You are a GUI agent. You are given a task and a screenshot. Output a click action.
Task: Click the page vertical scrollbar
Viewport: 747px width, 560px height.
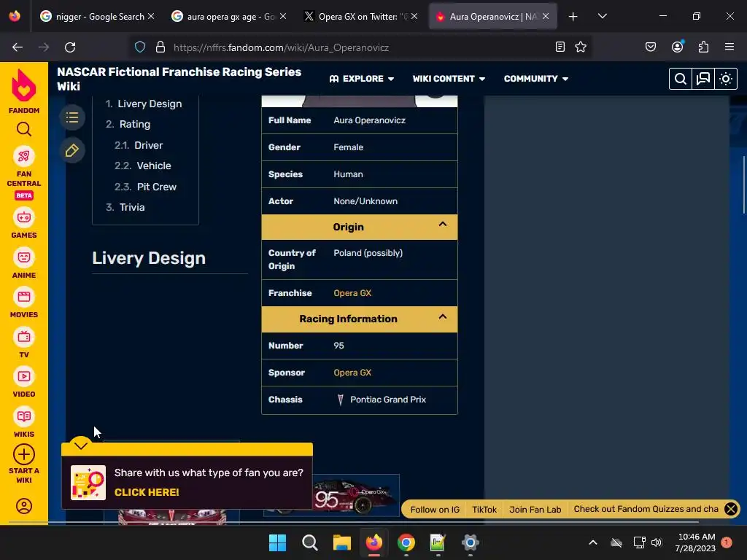tap(743, 184)
